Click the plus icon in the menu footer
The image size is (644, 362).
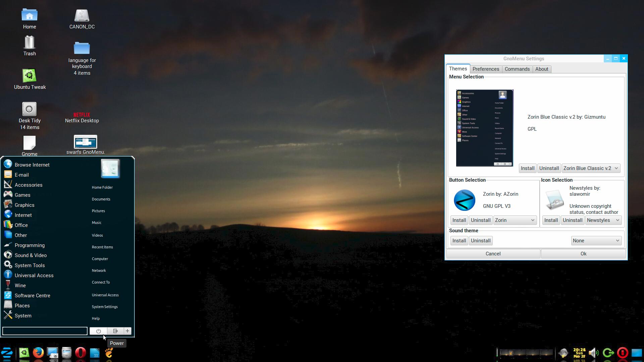(x=127, y=331)
